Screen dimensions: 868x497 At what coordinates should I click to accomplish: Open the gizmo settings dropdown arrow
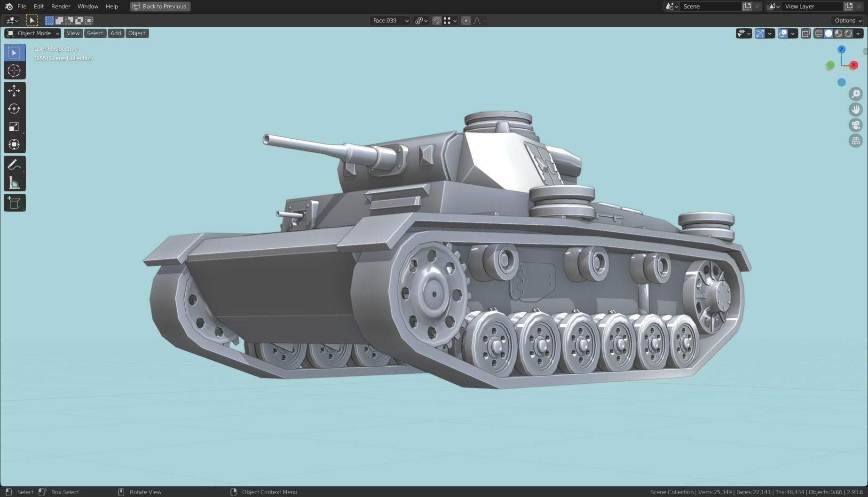[x=770, y=33]
